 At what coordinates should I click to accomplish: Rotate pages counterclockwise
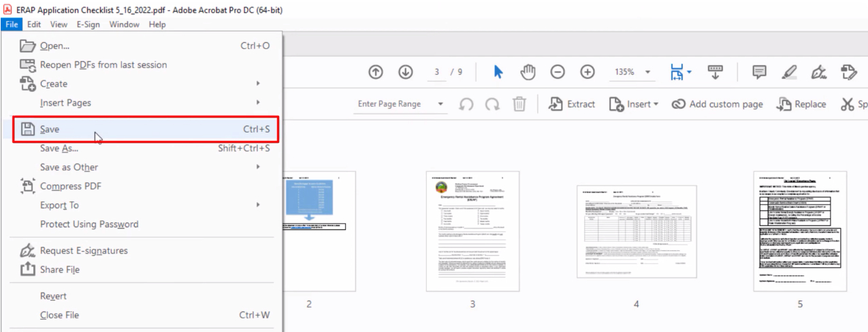tap(466, 104)
